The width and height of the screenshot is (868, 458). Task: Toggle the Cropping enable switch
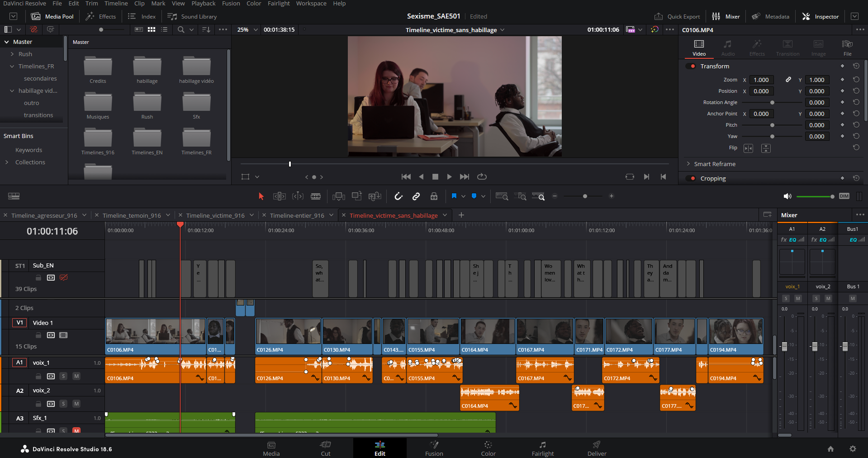point(691,178)
